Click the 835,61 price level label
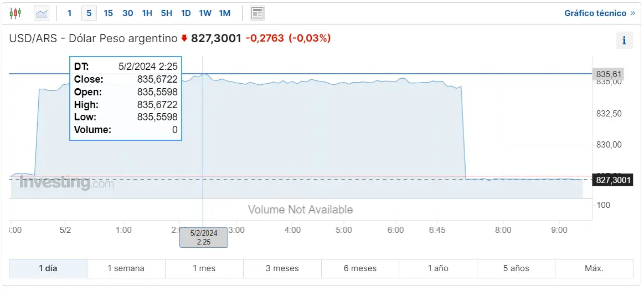 coord(608,74)
